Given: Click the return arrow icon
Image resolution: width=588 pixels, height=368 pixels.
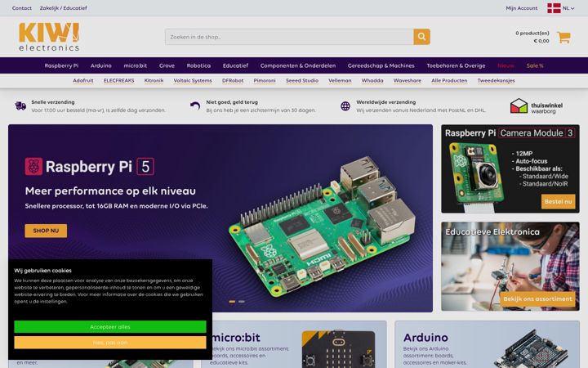Looking at the screenshot, I should pyautogui.click(x=195, y=105).
